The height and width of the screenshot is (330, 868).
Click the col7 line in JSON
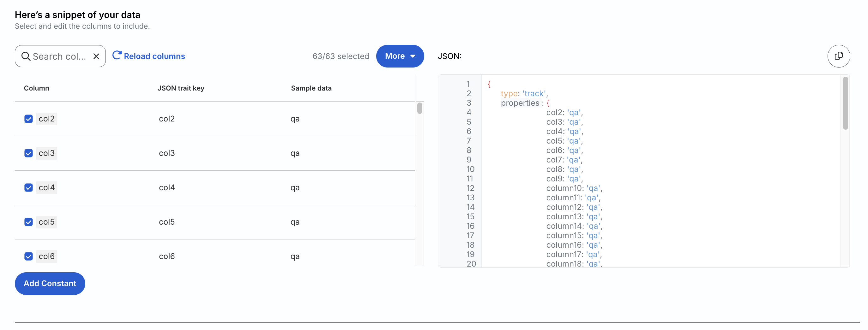(564, 160)
